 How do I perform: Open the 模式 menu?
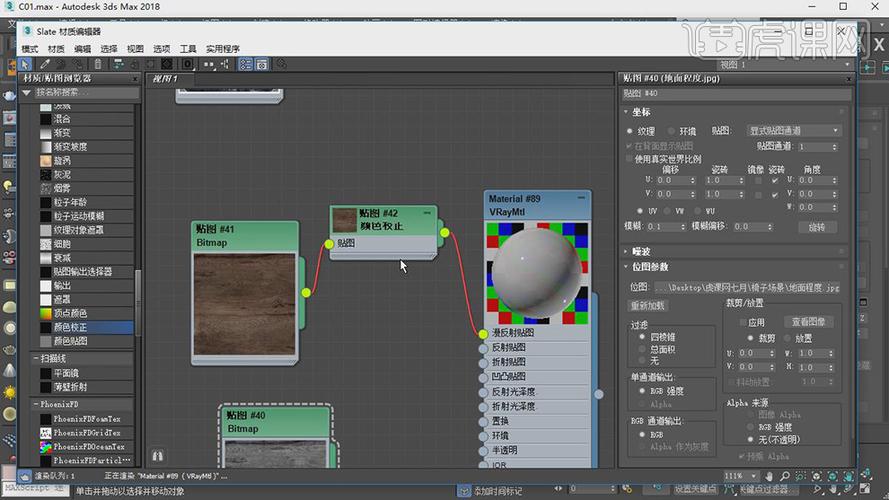coord(29,49)
